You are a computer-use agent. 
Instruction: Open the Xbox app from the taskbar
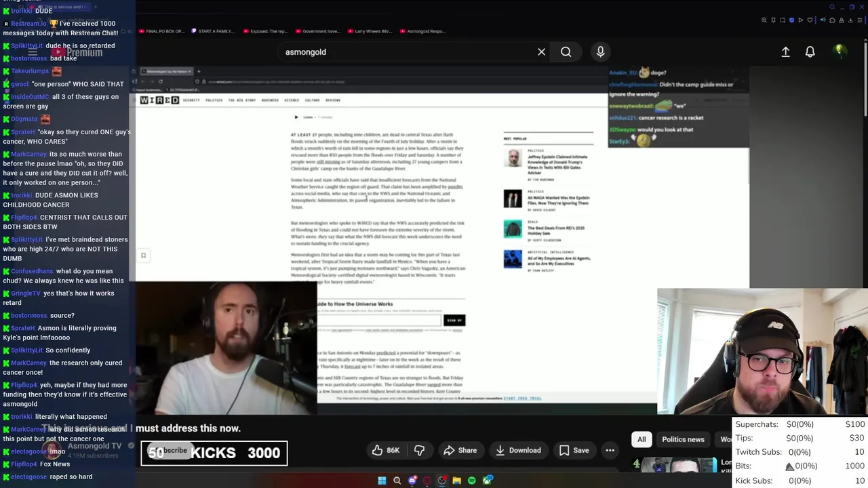pyautogui.click(x=487, y=481)
